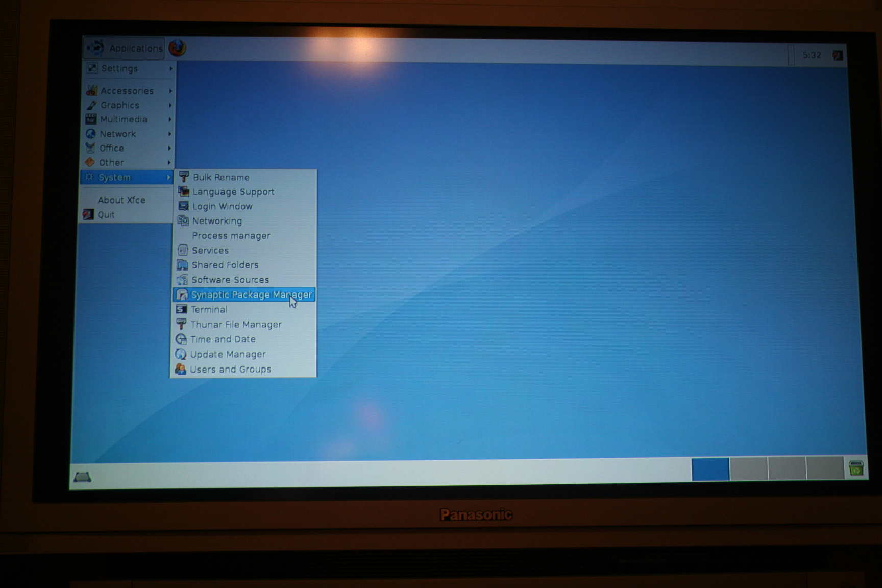Expand the Office submenu arrow
Image resolution: width=882 pixels, height=588 pixels.
click(x=169, y=148)
